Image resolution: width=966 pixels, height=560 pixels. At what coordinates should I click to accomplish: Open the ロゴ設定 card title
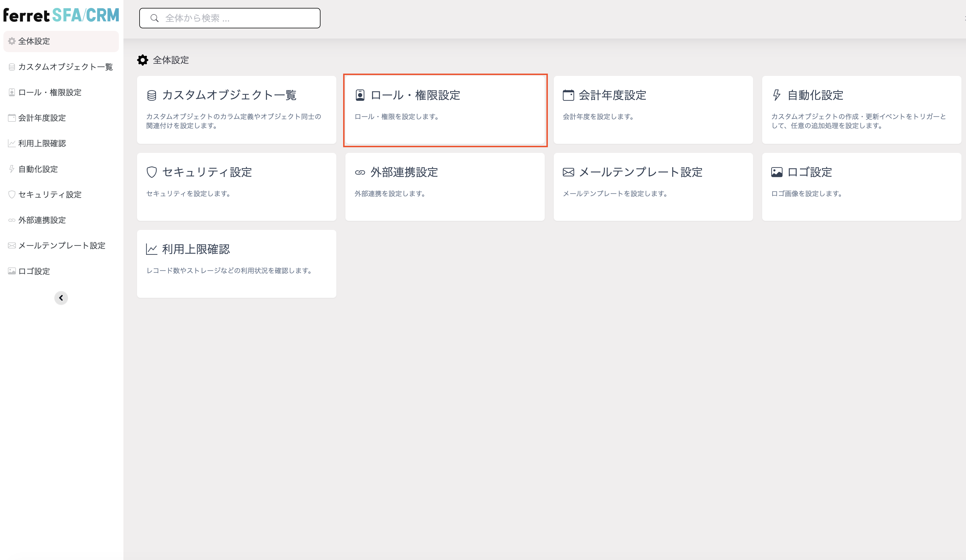point(809,172)
